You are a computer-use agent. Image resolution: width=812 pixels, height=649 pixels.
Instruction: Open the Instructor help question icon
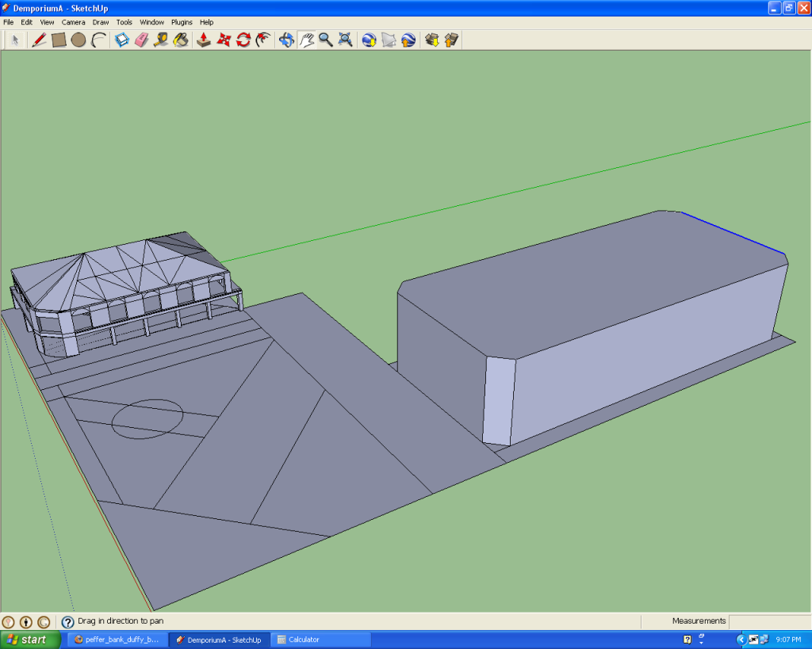point(67,621)
